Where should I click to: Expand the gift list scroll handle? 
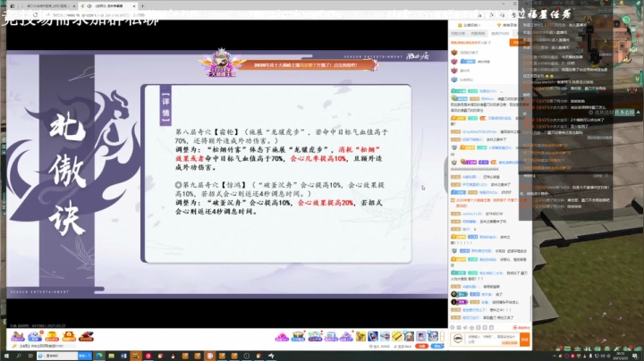tap(443, 336)
